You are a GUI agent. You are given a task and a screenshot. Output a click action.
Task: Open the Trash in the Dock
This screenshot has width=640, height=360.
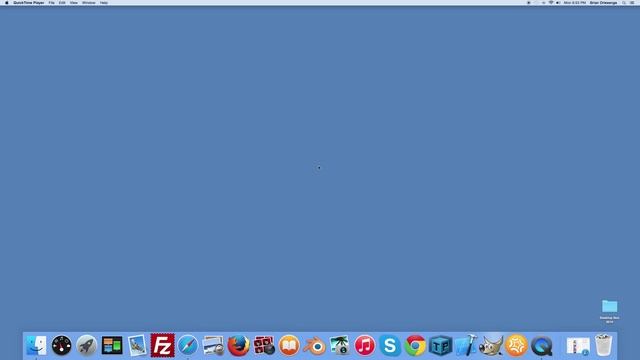[x=603, y=345]
